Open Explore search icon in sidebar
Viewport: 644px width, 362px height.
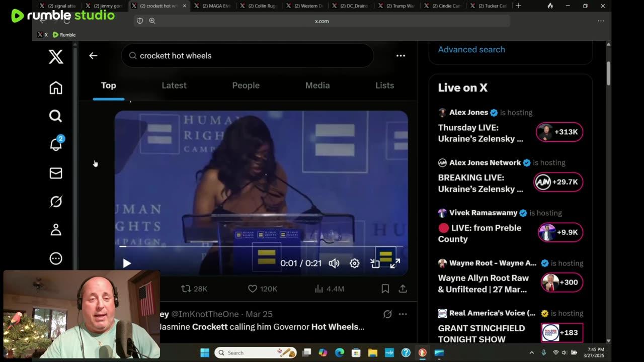click(x=56, y=116)
